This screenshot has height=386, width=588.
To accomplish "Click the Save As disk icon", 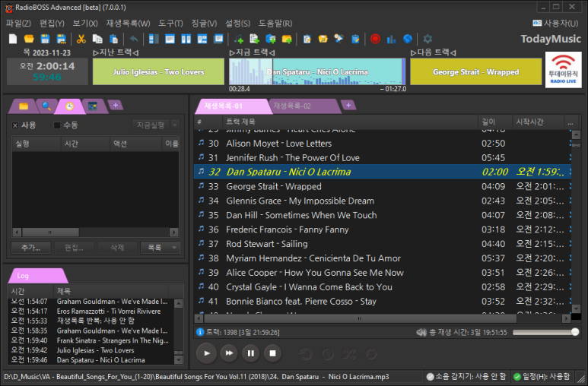I will 61,39.
